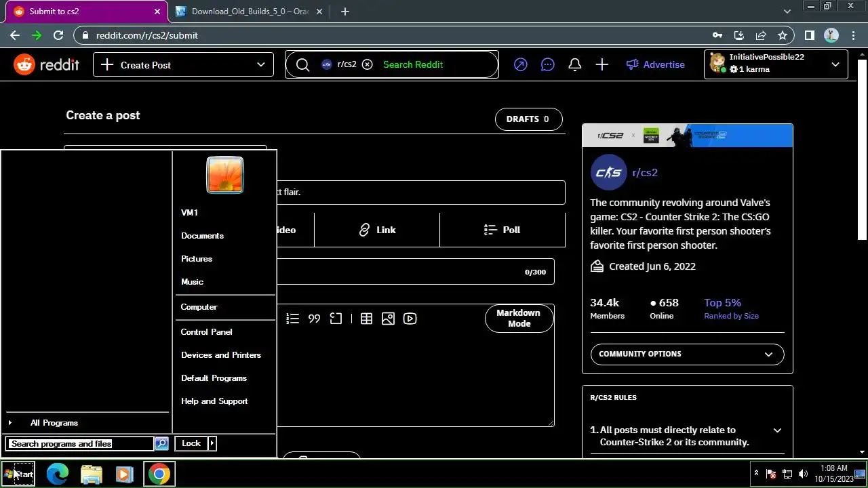This screenshot has height=488, width=868.
Task: Click the Top 5% ranked by size link
Action: click(731, 308)
